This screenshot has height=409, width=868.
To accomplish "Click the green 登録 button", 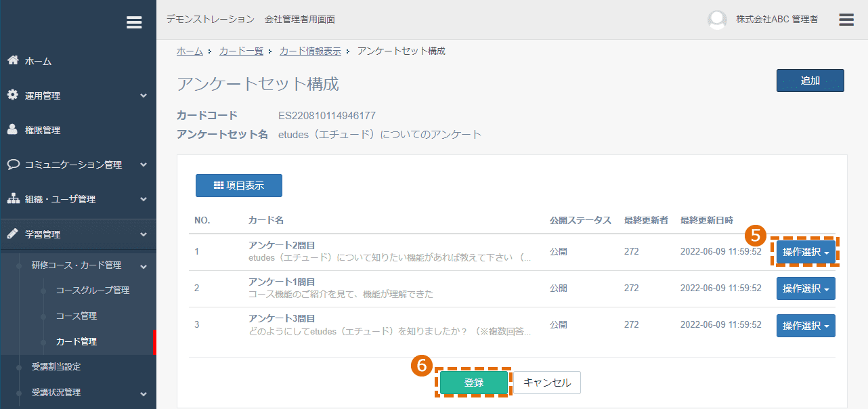I will tap(474, 383).
